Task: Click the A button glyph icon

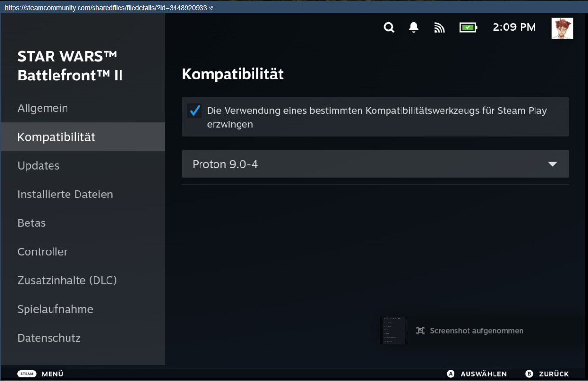Action: pyautogui.click(x=451, y=374)
